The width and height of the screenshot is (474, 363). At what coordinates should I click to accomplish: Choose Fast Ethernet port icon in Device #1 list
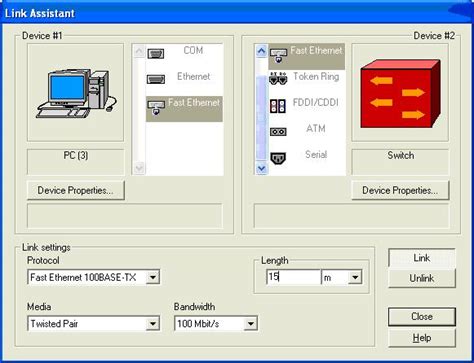156,108
